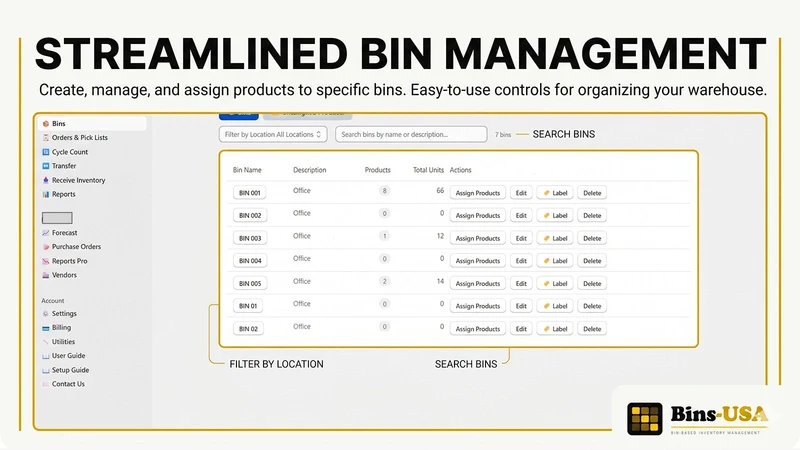Click Search bins input field
The image size is (800, 450).
coord(411,134)
